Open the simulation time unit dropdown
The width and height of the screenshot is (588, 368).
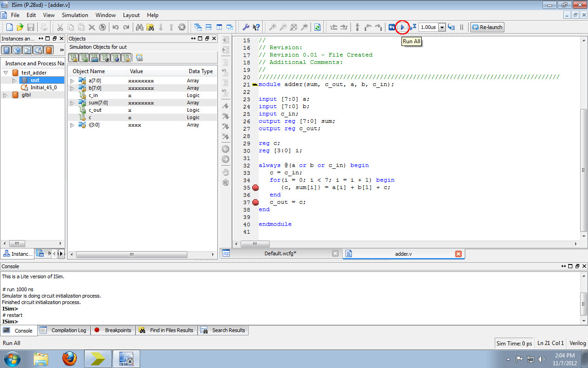click(442, 27)
